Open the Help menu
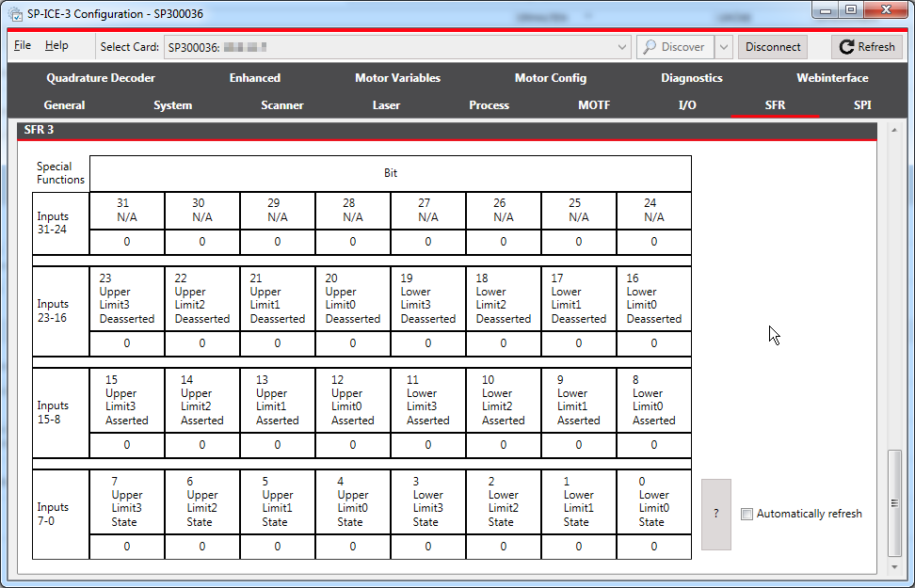This screenshot has width=915, height=588. coord(57,44)
